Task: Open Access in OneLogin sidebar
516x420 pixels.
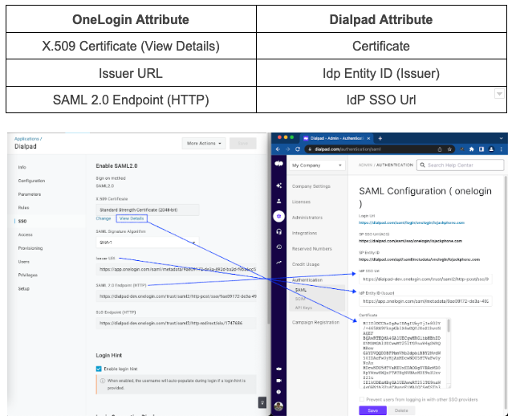Action: tap(26, 234)
